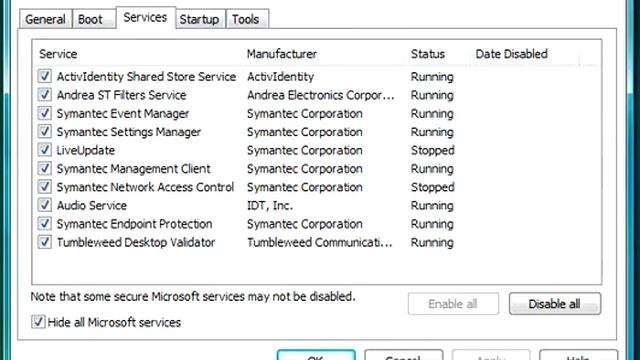Uncheck Tumbleweed Desktop Validator checkbox
640x360 pixels.
(44, 242)
